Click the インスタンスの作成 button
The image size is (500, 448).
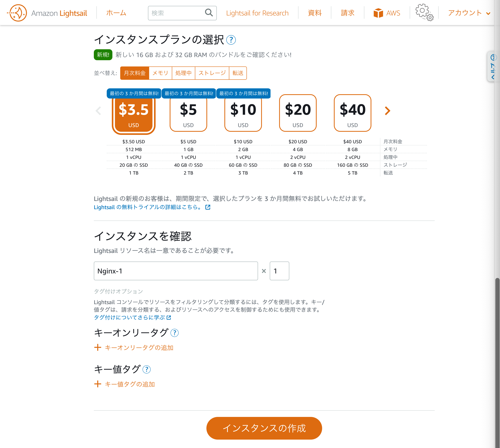264,428
